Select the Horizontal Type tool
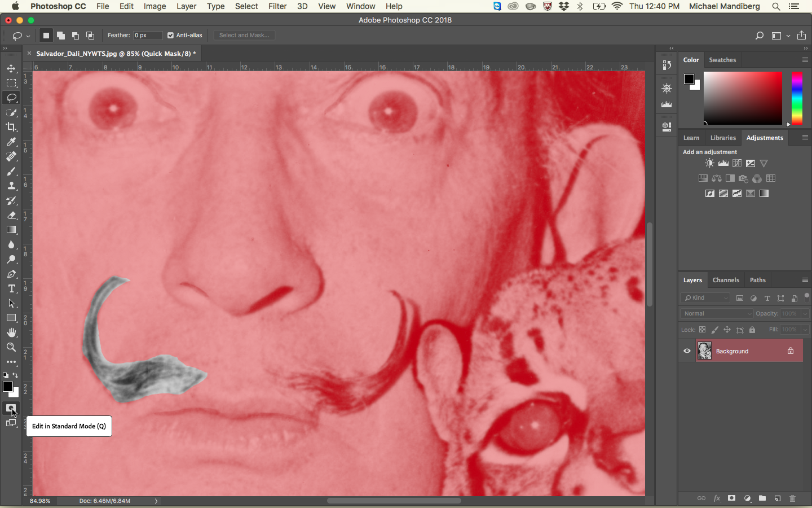 click(11, 288)
